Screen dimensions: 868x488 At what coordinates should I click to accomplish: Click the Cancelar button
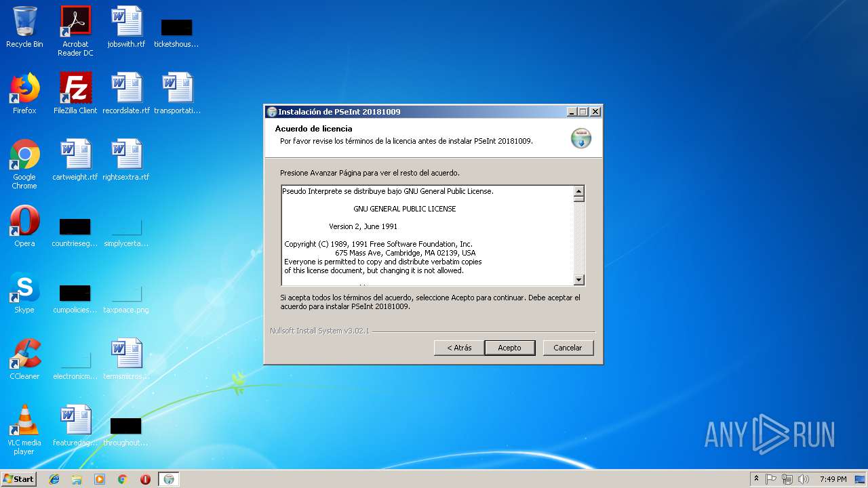[x=568, y=348]
